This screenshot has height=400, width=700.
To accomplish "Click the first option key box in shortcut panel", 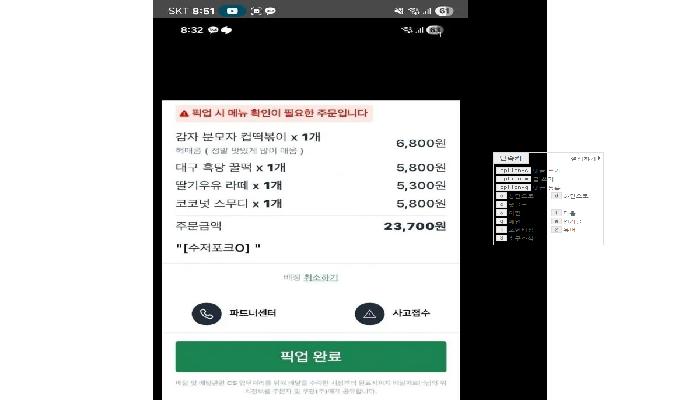I will [x=513, y=171].
